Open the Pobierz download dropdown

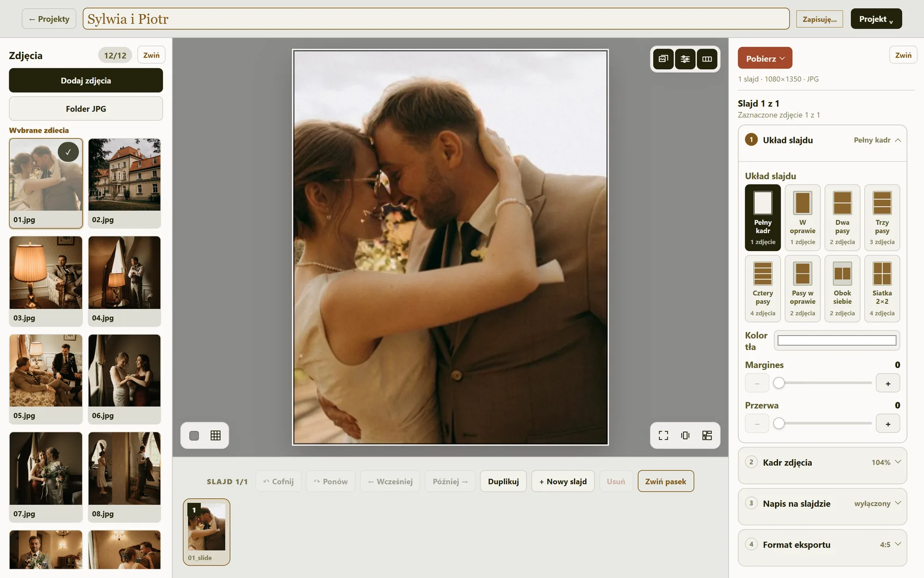point(765,59)
